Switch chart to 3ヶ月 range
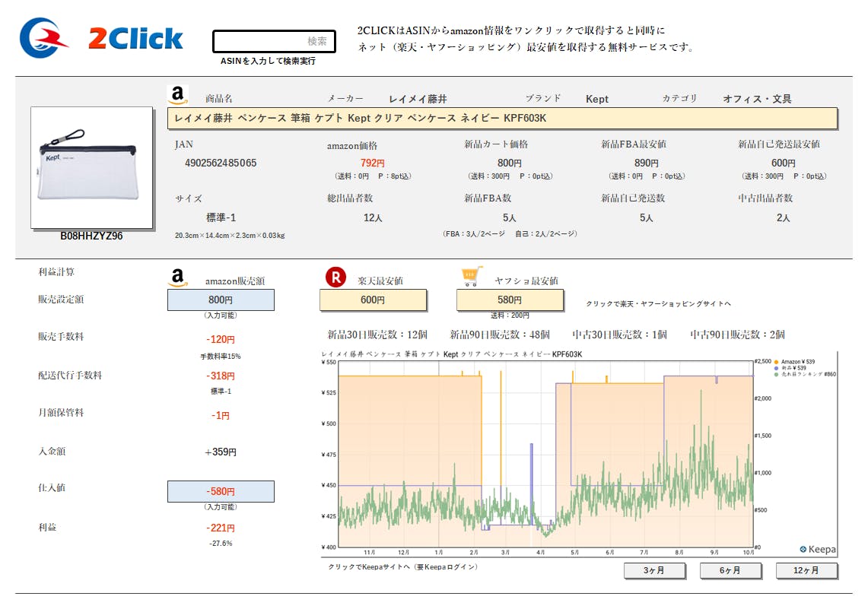Viewport: 868px width, 609px height. pyautogui.click(x=654, y=570)
